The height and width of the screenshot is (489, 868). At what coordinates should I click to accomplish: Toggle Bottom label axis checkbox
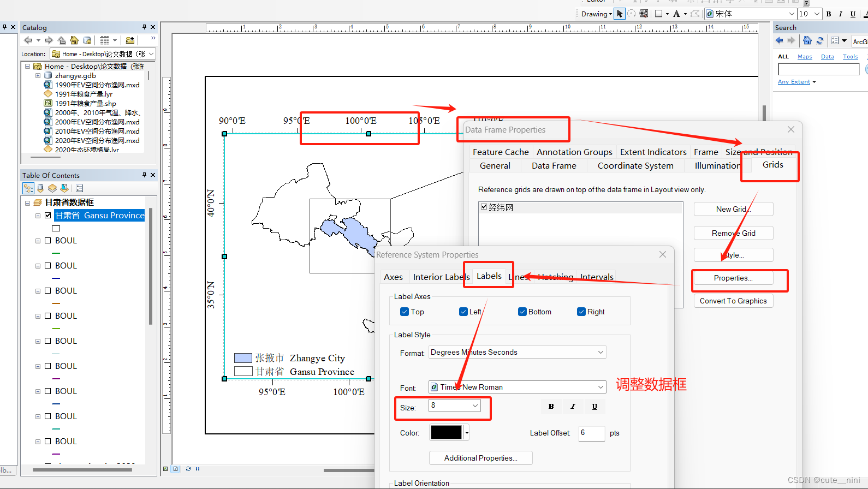click(522, 312)
